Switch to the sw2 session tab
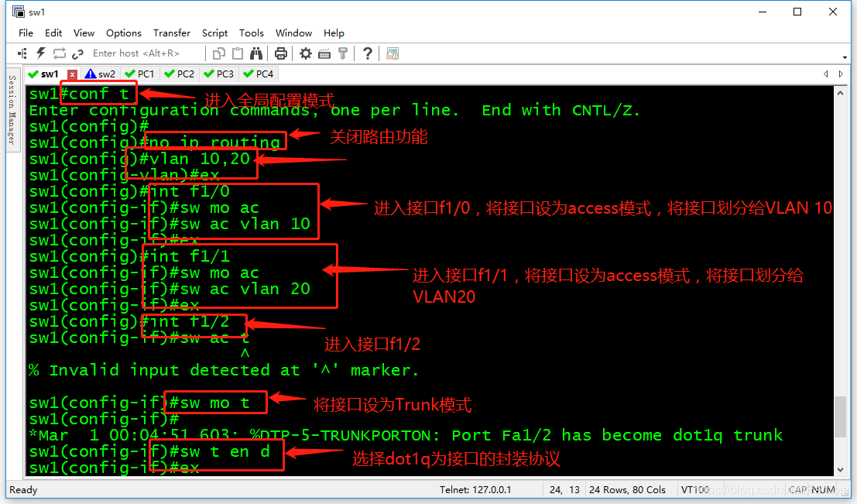The width and height of the screenshot is (857, 504). pyautogui.click(x=101, y=74)
